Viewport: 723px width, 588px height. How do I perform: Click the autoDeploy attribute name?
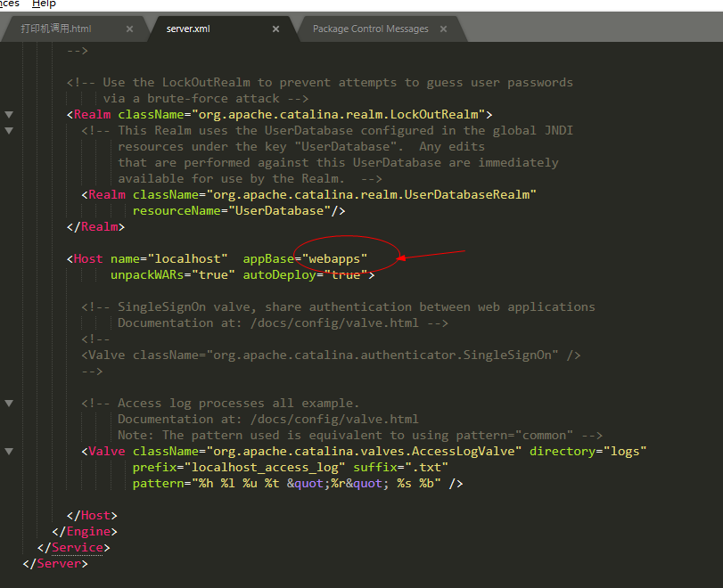coord(279,275)
